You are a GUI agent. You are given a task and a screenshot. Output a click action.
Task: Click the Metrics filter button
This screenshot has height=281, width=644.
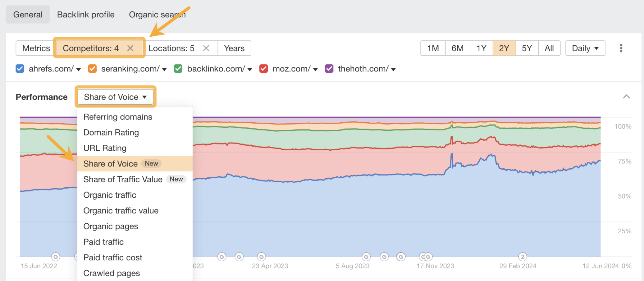[36, 48]
